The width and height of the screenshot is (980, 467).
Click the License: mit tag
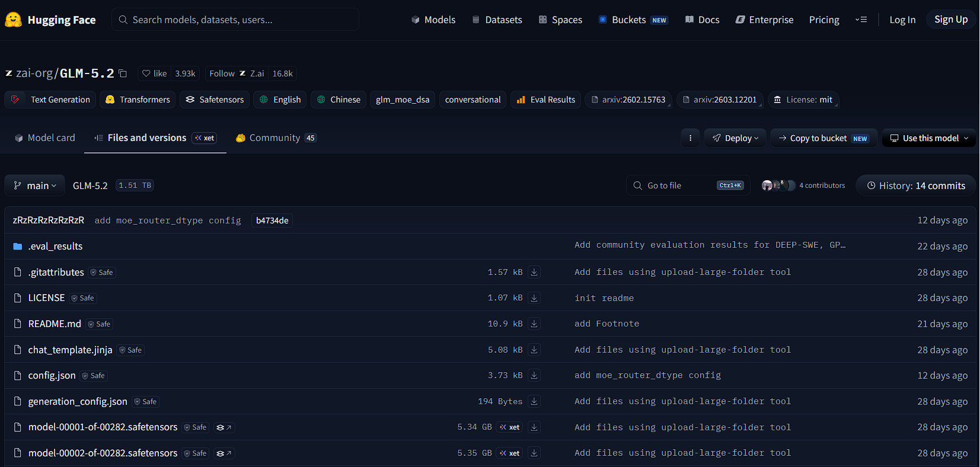(x=803, y=100)
